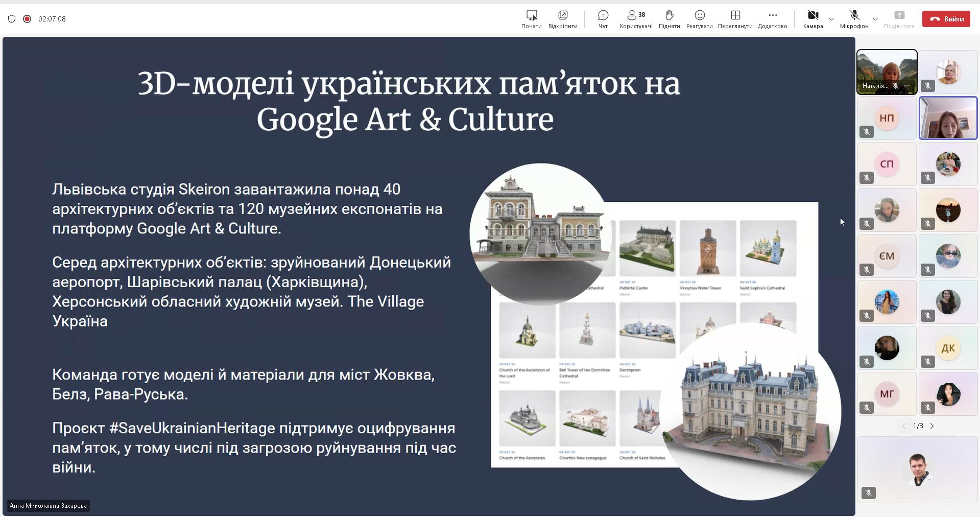Click the meeting timer 02:07:08
980x517 pixels.
click(x=52, y=19)
